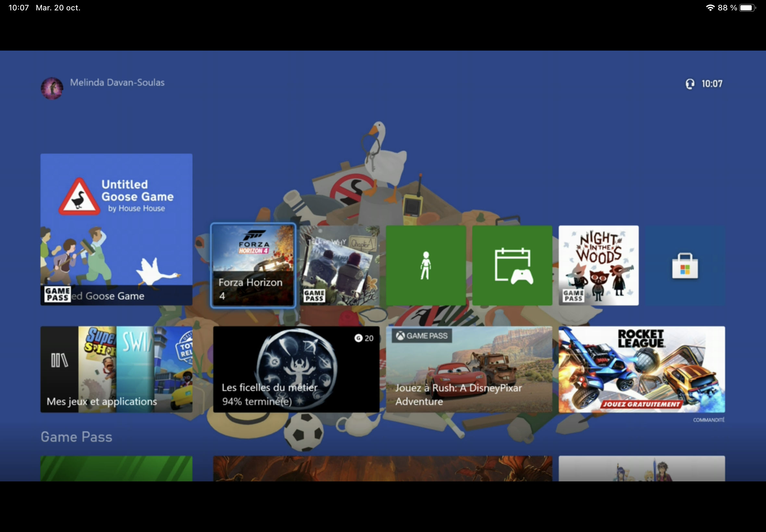Click the headset icon beside the clock
Screen dimensions: 766x532
(690, 84)
